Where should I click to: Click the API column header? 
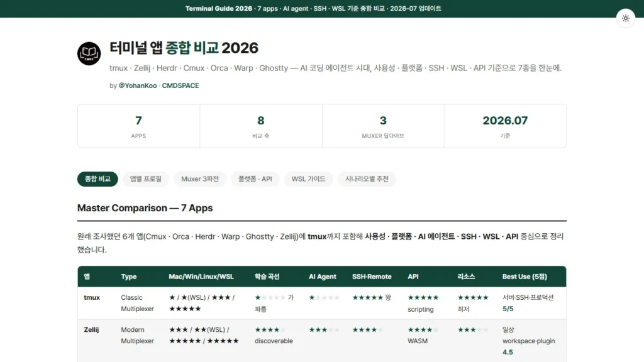[x=413, y=277]
